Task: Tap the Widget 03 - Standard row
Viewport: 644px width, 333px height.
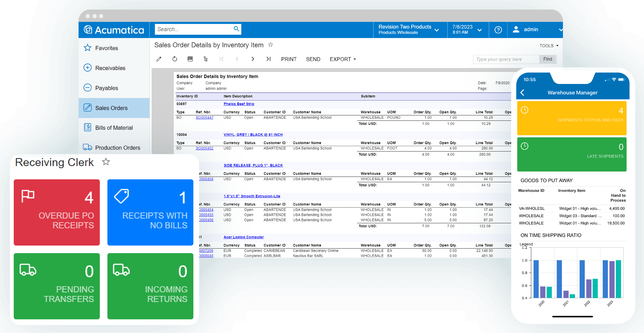Action: point(572,216)
